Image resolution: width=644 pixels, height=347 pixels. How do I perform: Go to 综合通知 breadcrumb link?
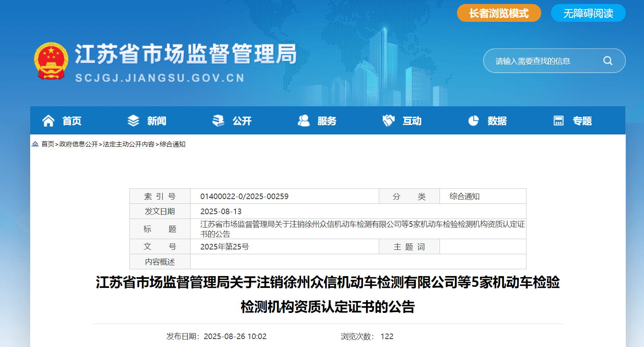tap(173, 144)
